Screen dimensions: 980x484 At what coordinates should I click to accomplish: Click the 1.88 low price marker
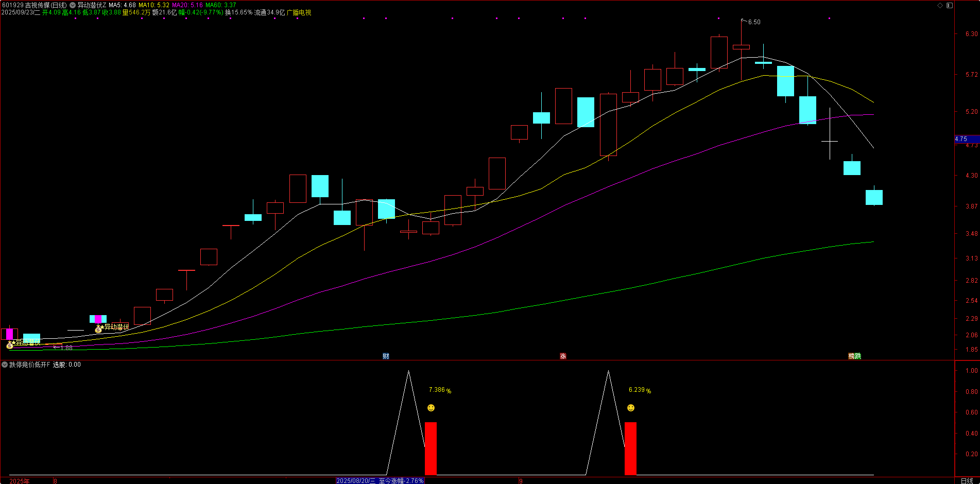click(66, 348)
